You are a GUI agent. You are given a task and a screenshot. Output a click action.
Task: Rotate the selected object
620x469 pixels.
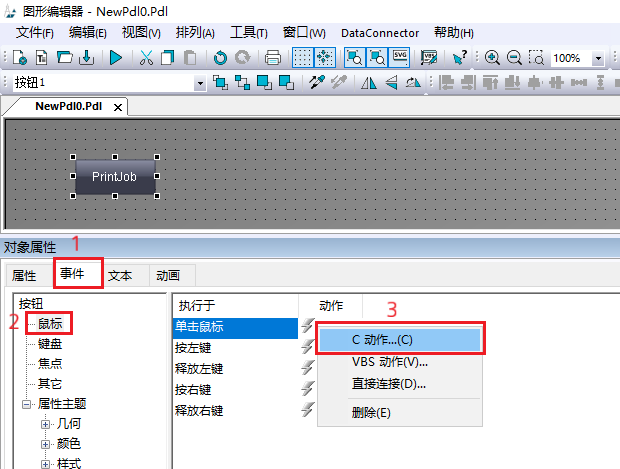pos(413,83)
